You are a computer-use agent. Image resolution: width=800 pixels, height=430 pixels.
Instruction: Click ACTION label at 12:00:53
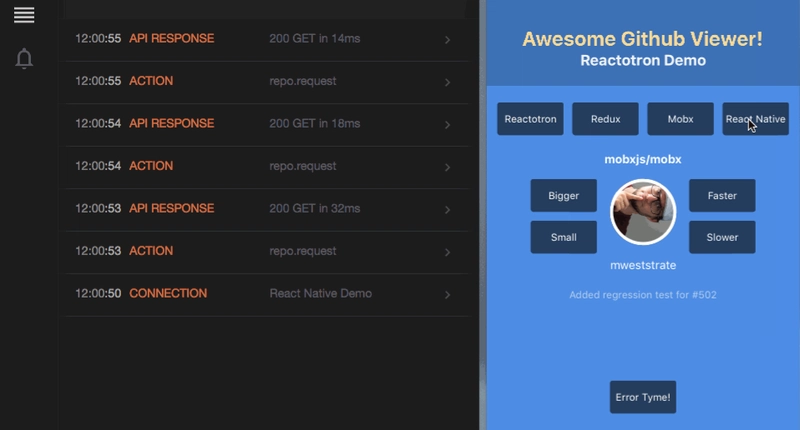click(x=151, y=251)
